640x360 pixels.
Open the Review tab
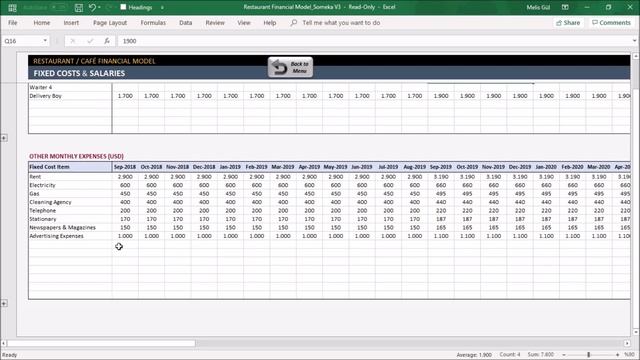[x=215, y=23]
